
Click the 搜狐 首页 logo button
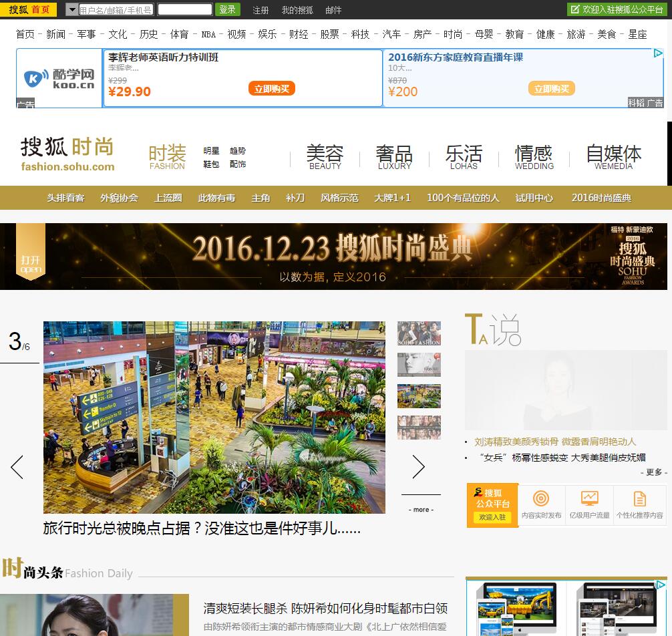click(x=28, y=9)
